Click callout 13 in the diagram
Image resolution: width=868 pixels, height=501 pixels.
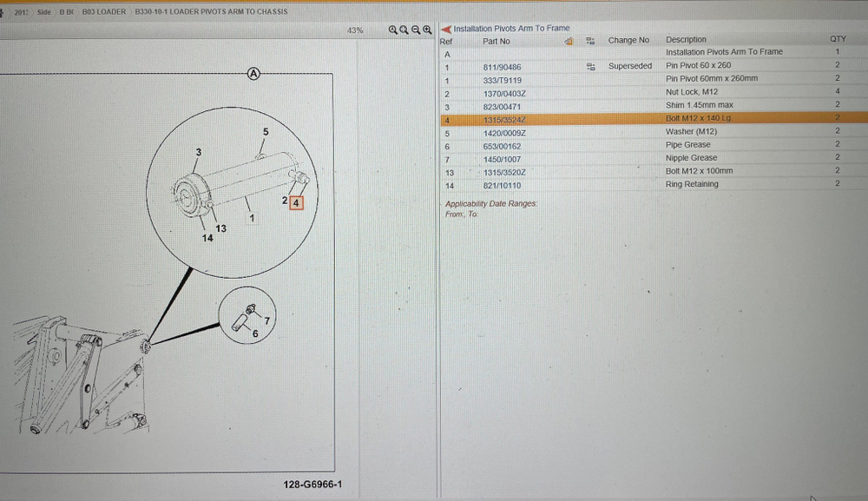click(220, 228)
